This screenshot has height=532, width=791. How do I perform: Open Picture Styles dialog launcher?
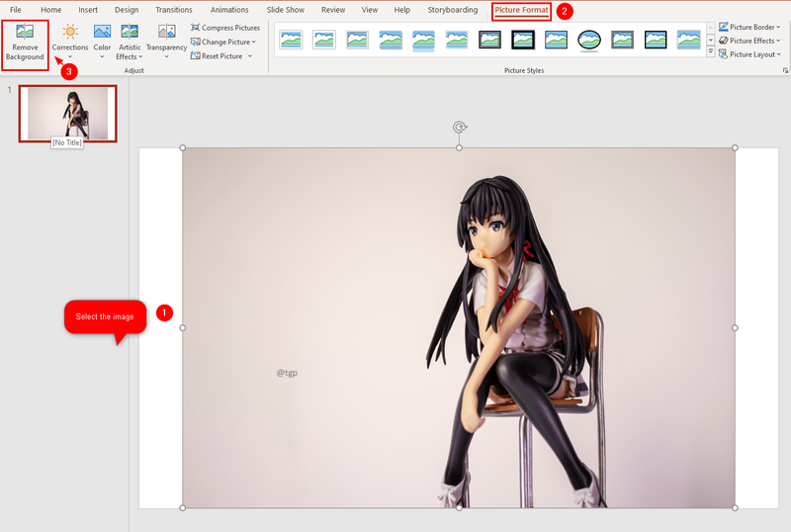click(785, 70)
